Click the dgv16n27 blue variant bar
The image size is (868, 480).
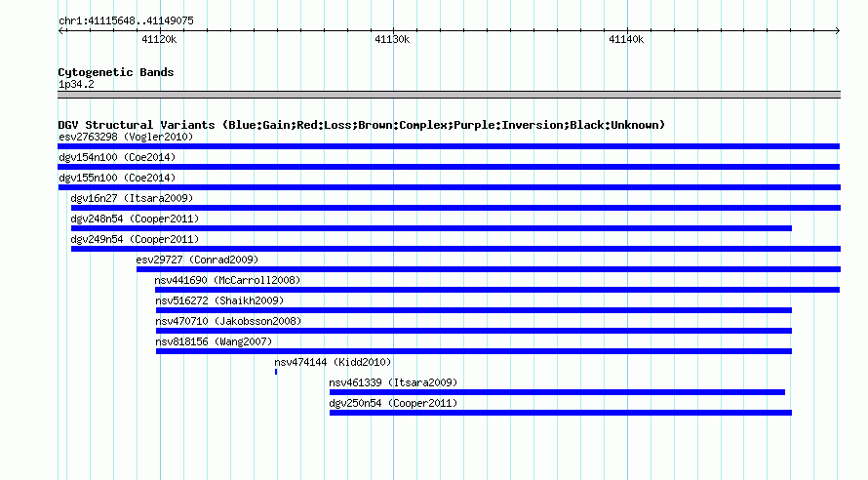455,208
